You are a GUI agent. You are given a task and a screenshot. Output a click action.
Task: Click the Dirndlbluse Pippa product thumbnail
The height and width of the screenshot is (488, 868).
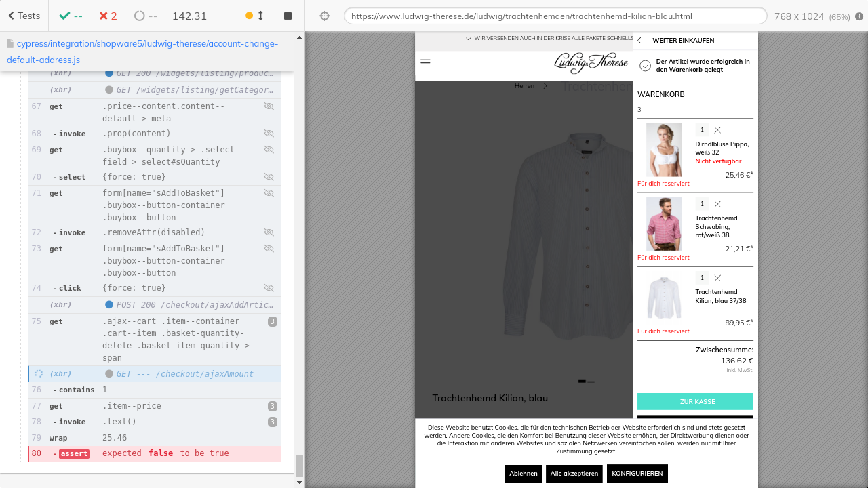[x=664, y=150]
